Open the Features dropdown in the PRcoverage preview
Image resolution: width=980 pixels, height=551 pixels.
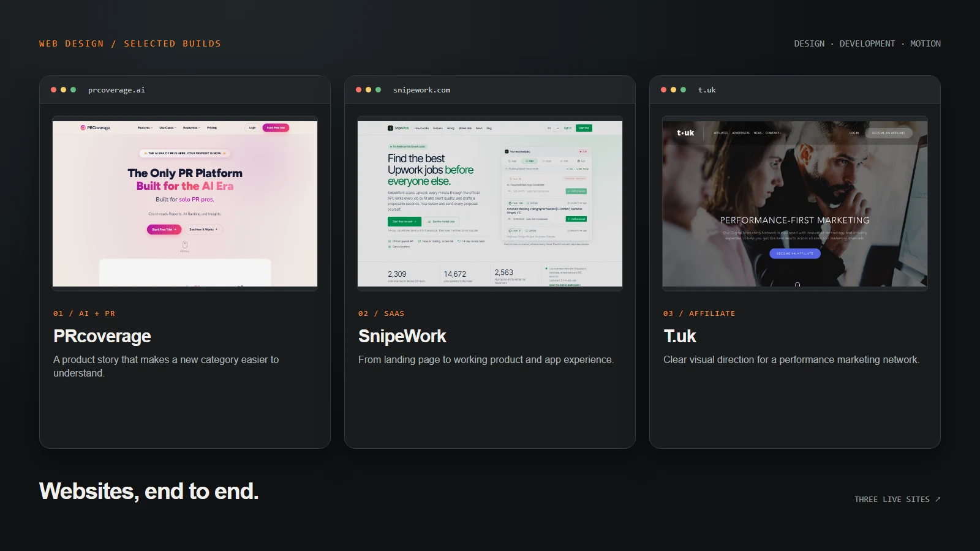(145, 128)
